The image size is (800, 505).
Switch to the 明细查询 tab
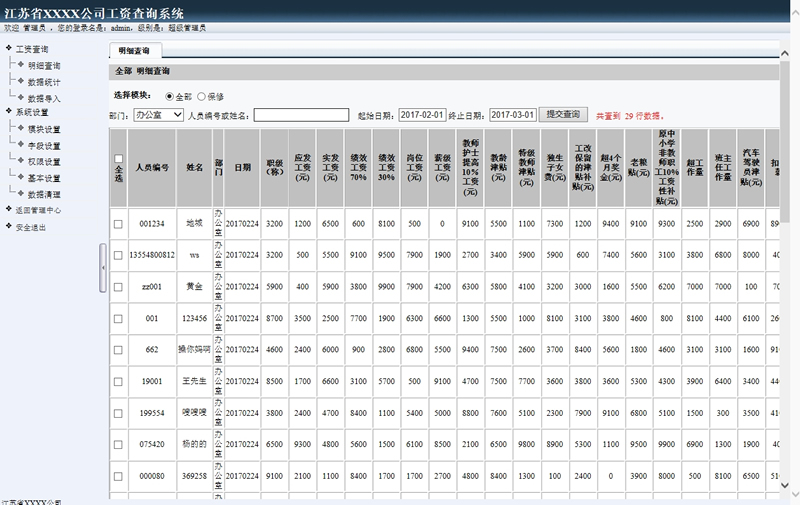(x=133, y=50)
